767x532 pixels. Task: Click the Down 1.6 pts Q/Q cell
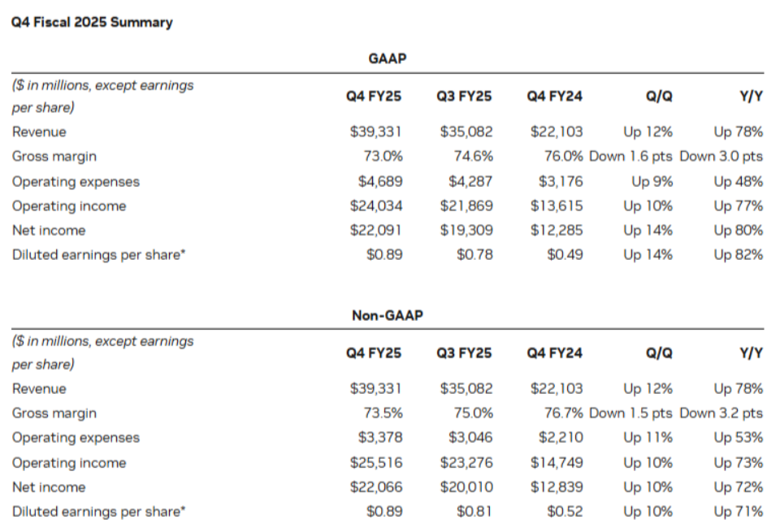point(630,157)
